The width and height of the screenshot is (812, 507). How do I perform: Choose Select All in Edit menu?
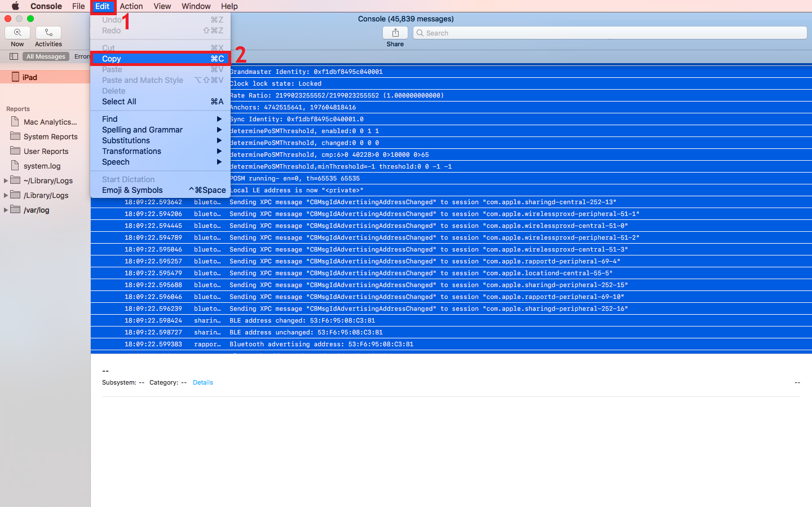pos(160,102)
